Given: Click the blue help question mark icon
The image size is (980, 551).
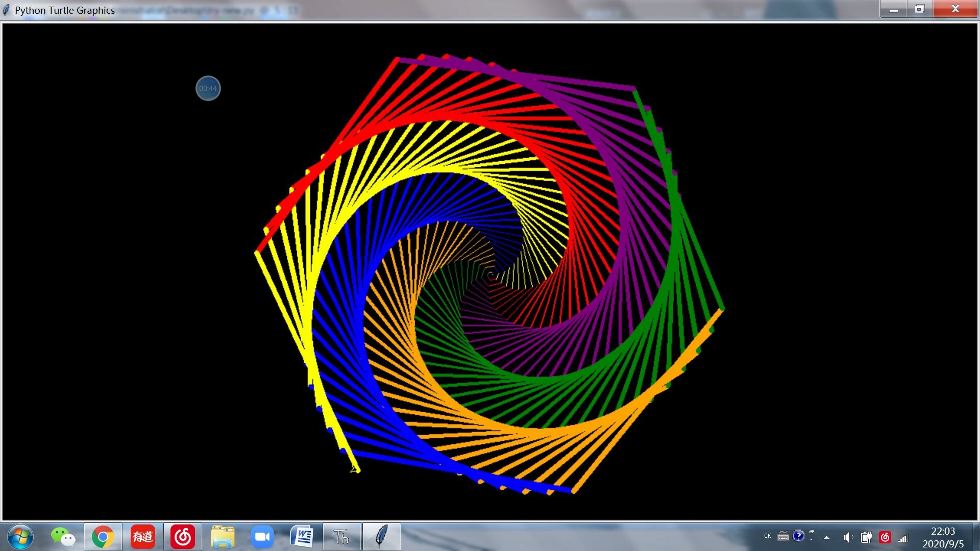Looking at the screenshot, I should [798, 536].
